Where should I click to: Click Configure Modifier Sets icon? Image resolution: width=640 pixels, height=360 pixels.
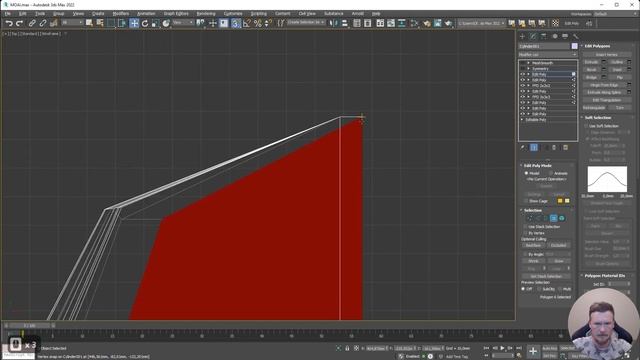[x=565, y=147]
